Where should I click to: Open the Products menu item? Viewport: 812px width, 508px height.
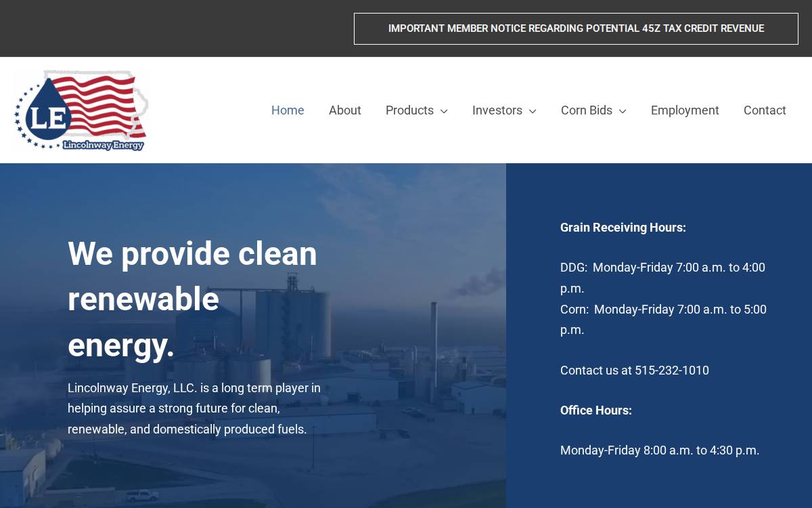(x=409, y=110)
